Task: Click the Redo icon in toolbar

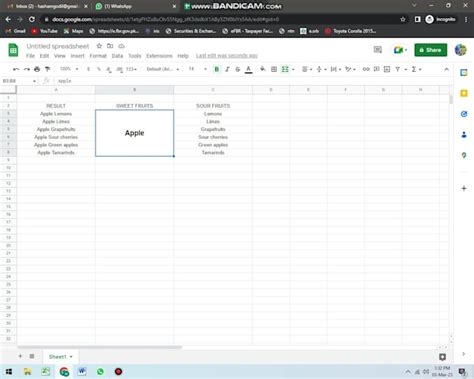Action: coord(26,69)
